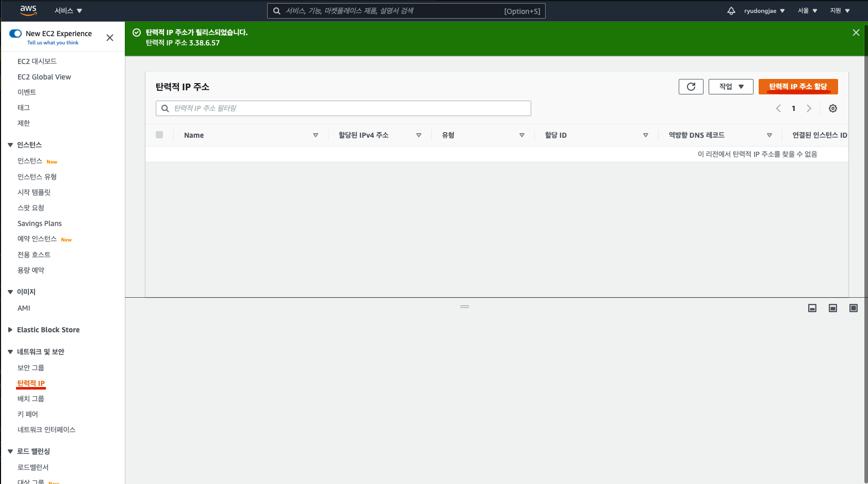Viewport: 868px width, 484px height.
Task: Collapse the 인스턴스 sidebar section
Action: coord(10,145)
